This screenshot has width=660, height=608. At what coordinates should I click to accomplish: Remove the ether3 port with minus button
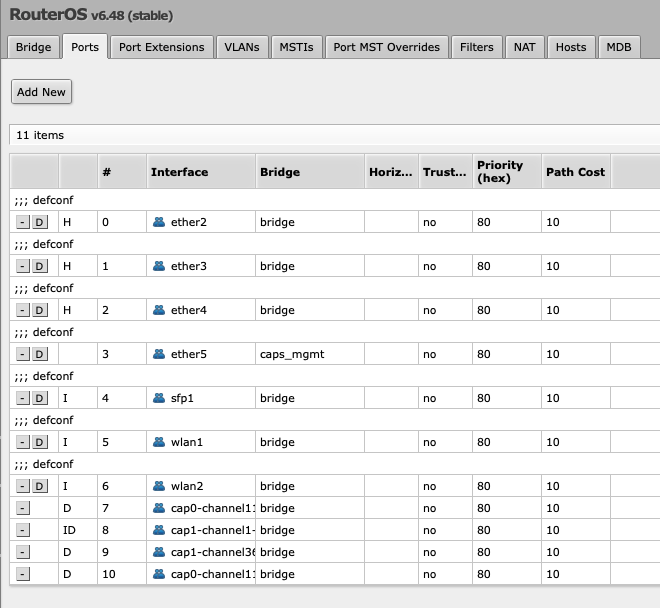[x=23, y=266]
